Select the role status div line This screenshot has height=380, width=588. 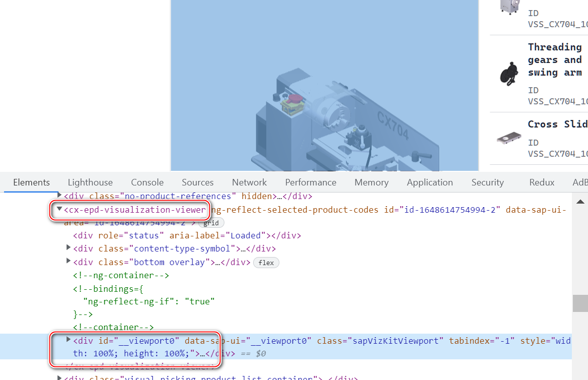coord(187,236)
